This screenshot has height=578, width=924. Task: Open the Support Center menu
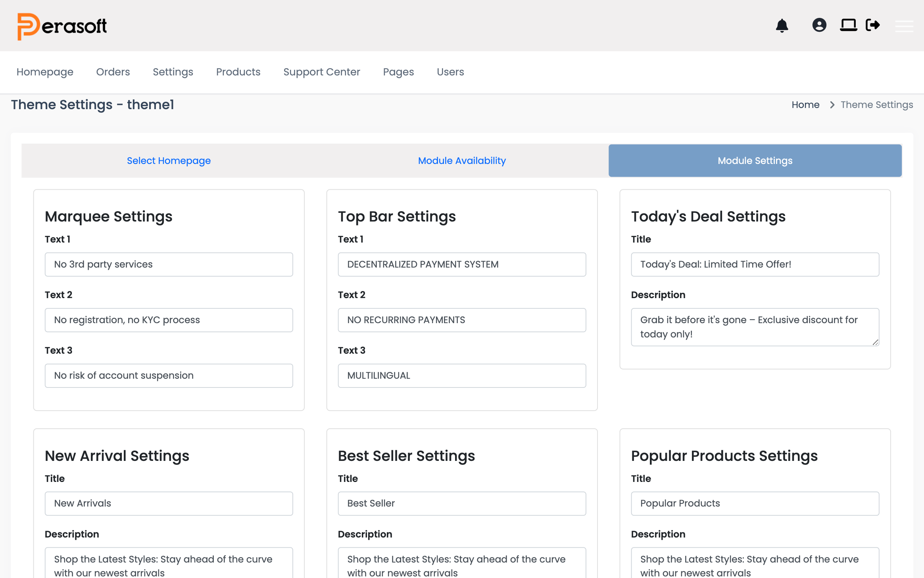coord(322,72)
